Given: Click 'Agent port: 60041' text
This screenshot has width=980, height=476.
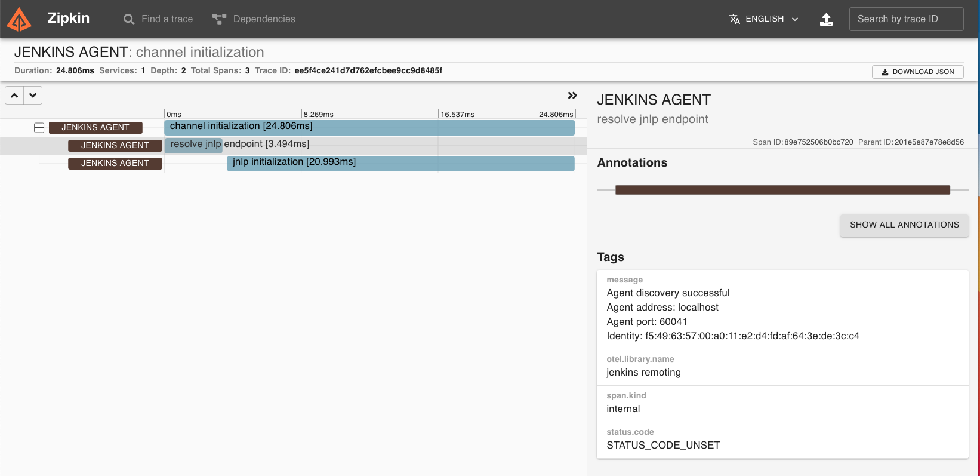Looking at the screenshot, I should click(x=647, y=322).
